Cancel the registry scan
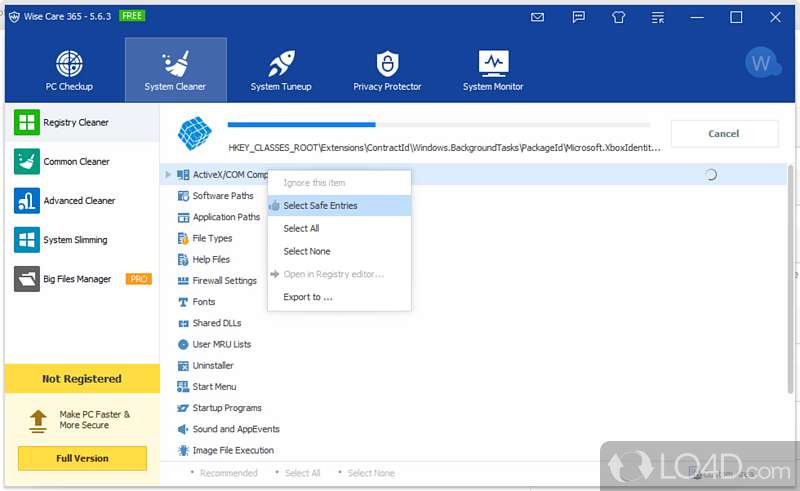Image resolution: width=800 pixels, height=491 pixels. [723, 134]
